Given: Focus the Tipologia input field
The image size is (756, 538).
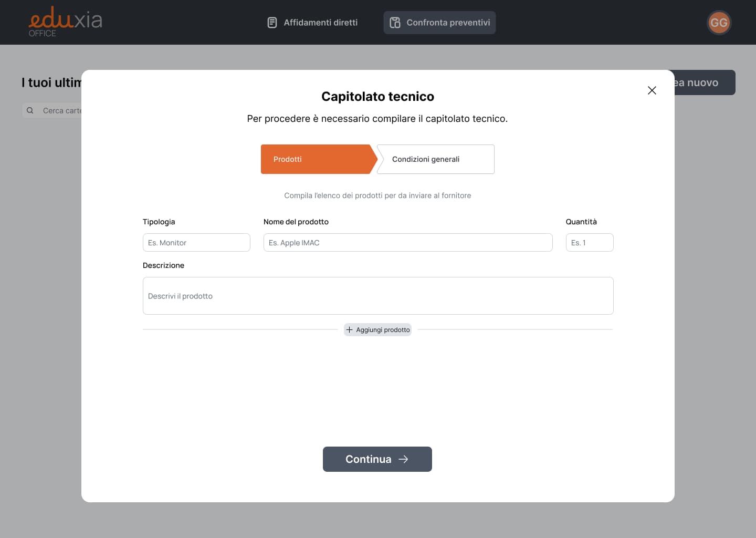Looking at the screenshot, I should tap(196, 243).
